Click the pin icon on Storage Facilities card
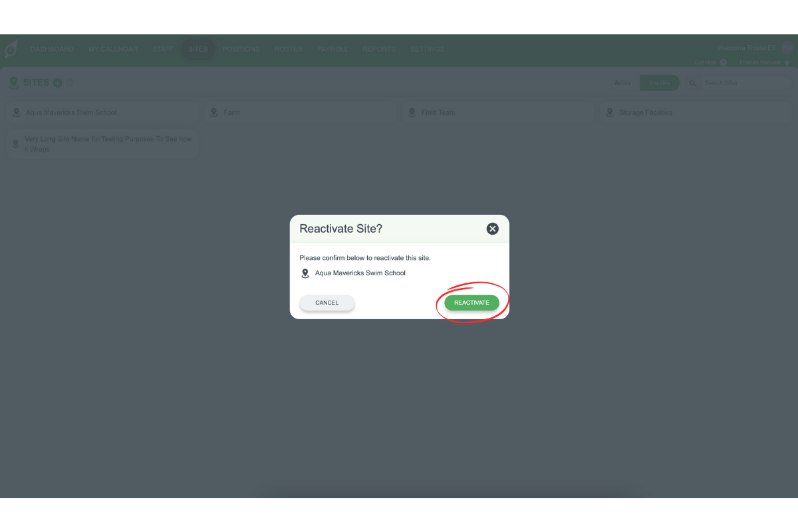The height and width of the screenshot is (532, 798). coord(610,112)
